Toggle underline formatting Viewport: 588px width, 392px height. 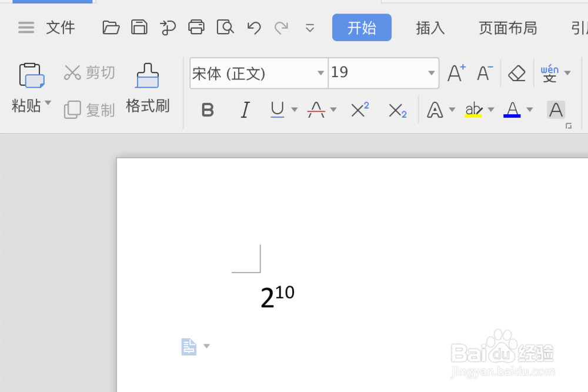(x=276, y=109)
